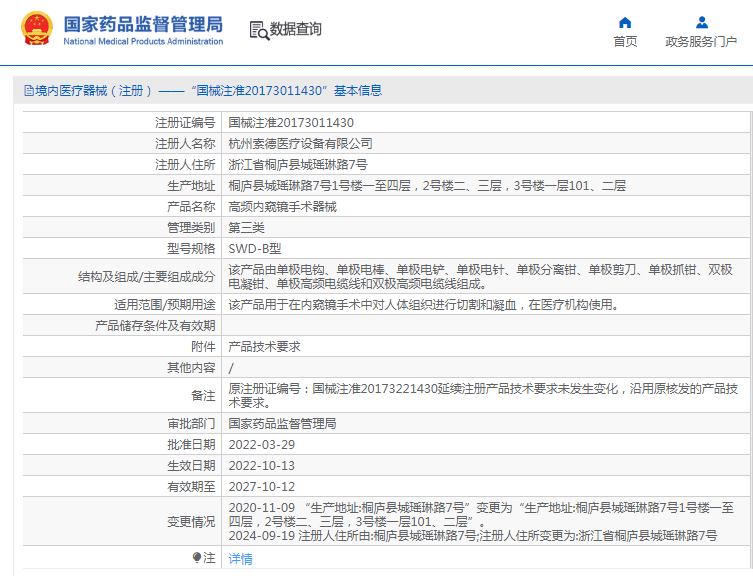This screenshot has width=753, height=576.
Task: Select the 2020-11-09 change record
Action: tap(481, 515)
